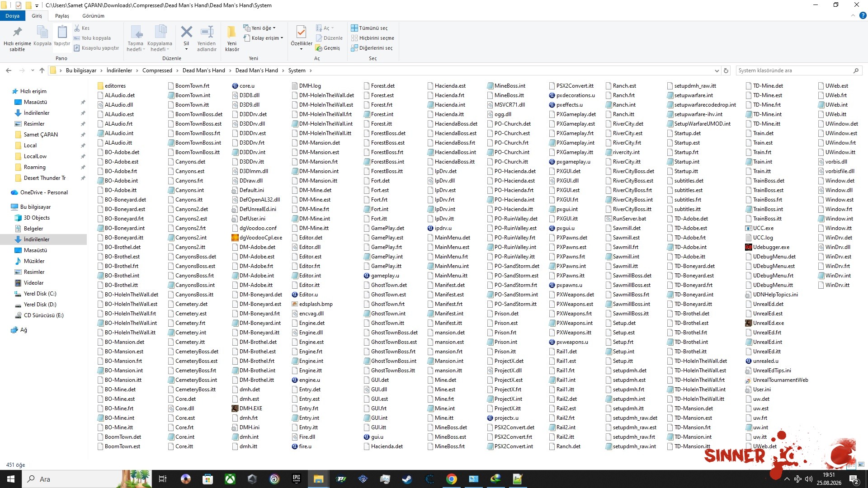The width and height of the screenshot is (868, 488).
Task: Select the Default.ini file
Action: tap(248, 190)
